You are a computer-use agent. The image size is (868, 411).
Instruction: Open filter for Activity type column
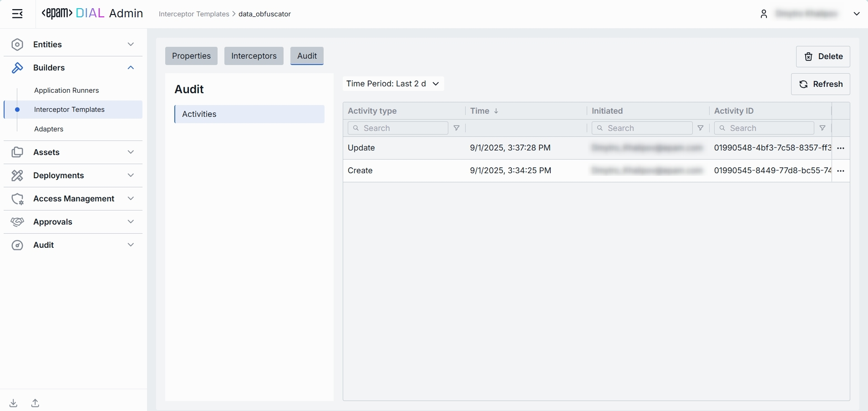pos(457,128)
